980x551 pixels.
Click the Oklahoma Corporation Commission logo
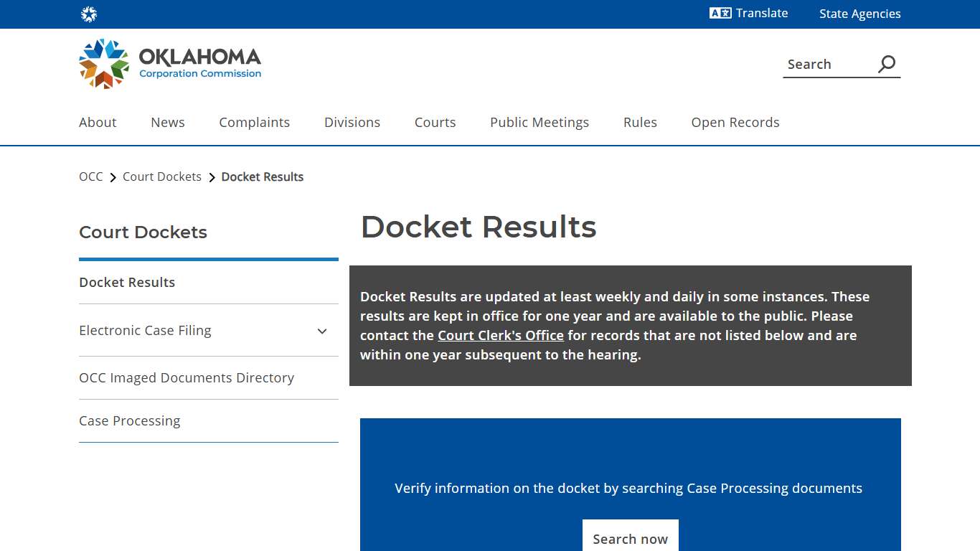tap(169, 63)
